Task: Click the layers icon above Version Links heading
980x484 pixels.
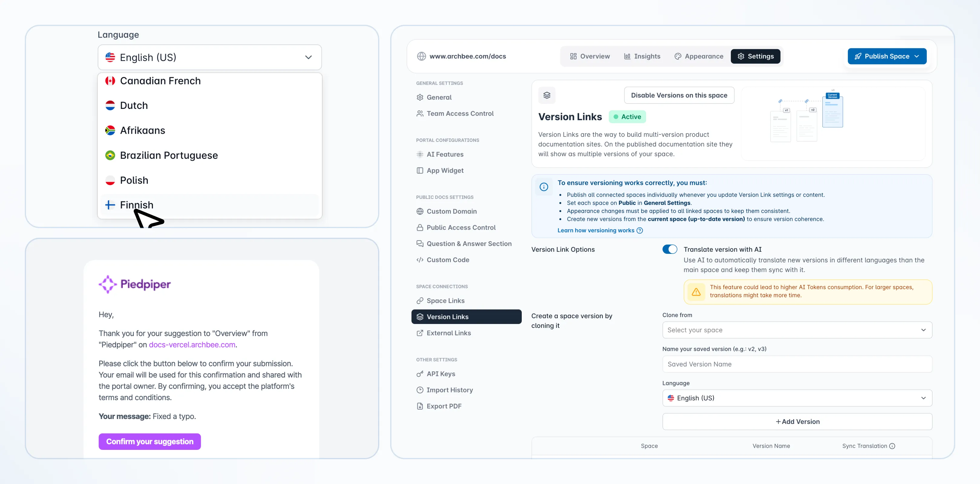Action: (x=547, y=95)
